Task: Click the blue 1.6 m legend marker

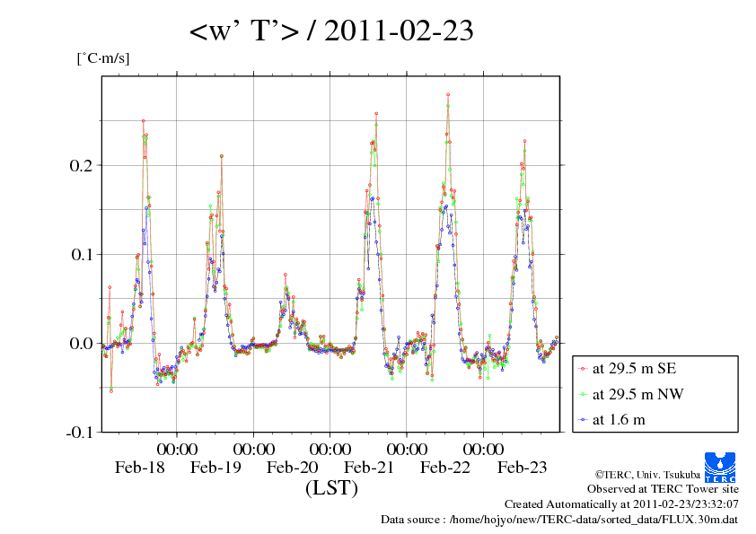Action: click(x=584, y=420)
